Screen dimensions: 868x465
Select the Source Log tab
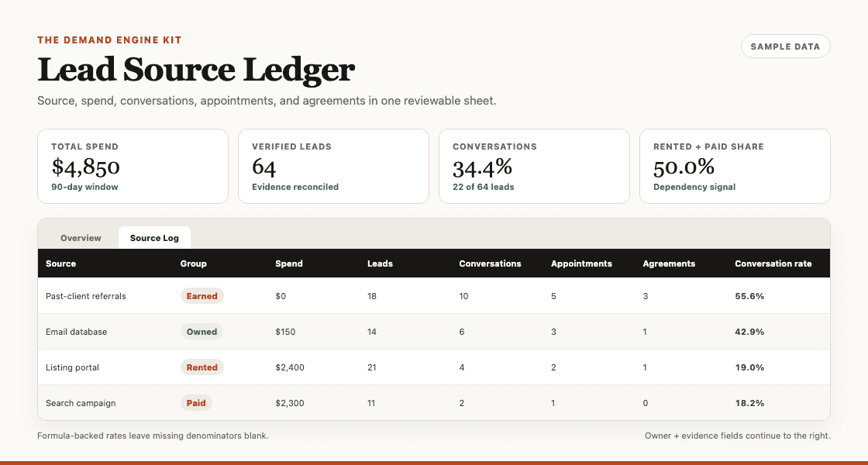pos(154,238)
